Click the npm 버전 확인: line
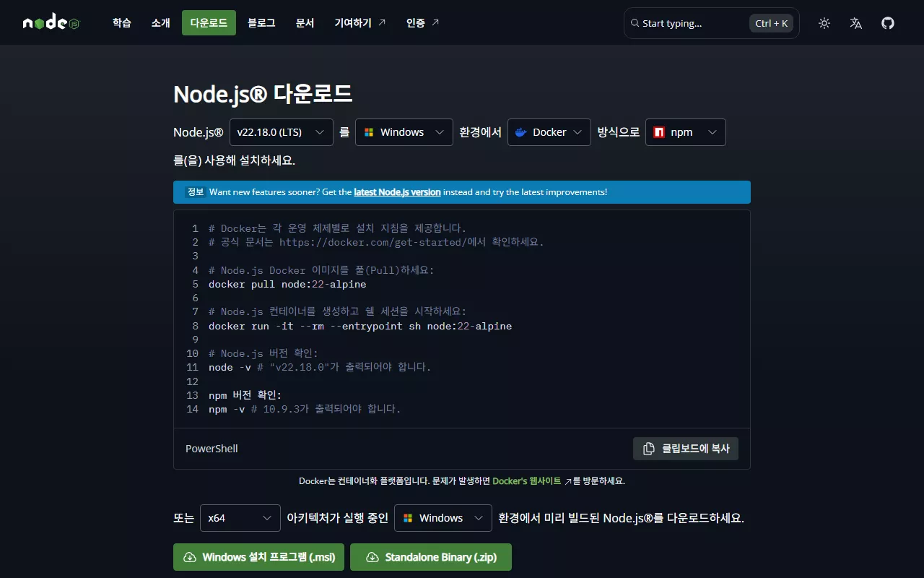This screenshot has width=924, height=578. 245,395
